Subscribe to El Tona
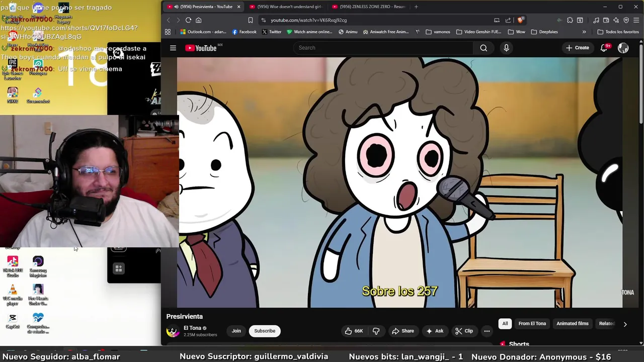Screen dimensions: 644x362 (x=265, y=331)
